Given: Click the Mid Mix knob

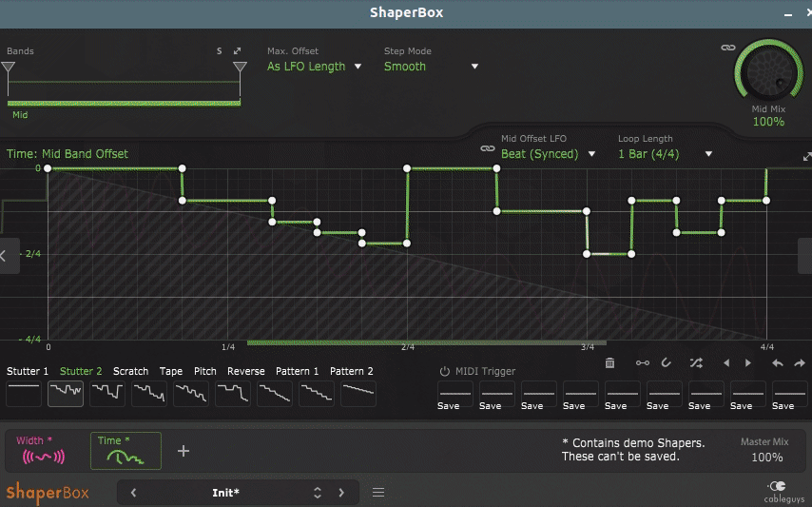Looking at the screenshot, I should click(768, 69).
